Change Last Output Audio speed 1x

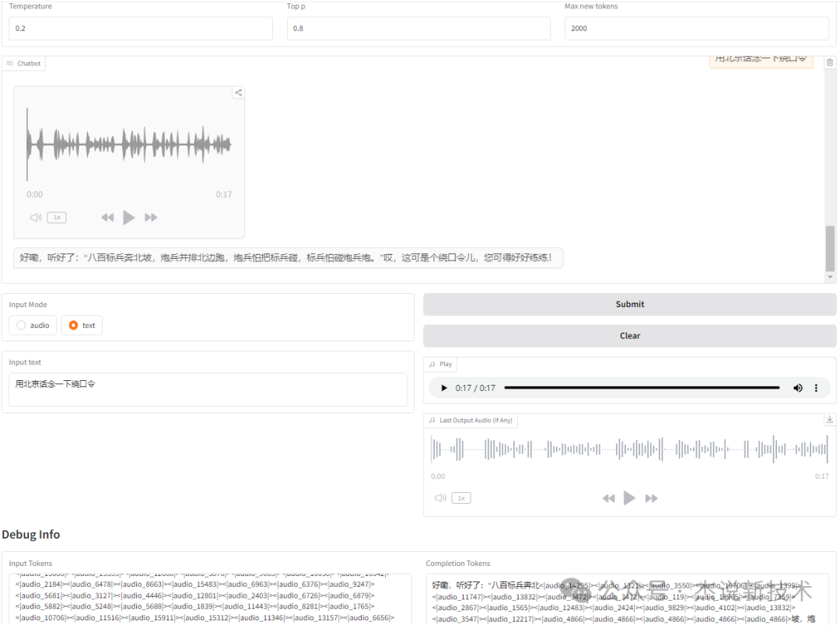(x=461, y=498)
